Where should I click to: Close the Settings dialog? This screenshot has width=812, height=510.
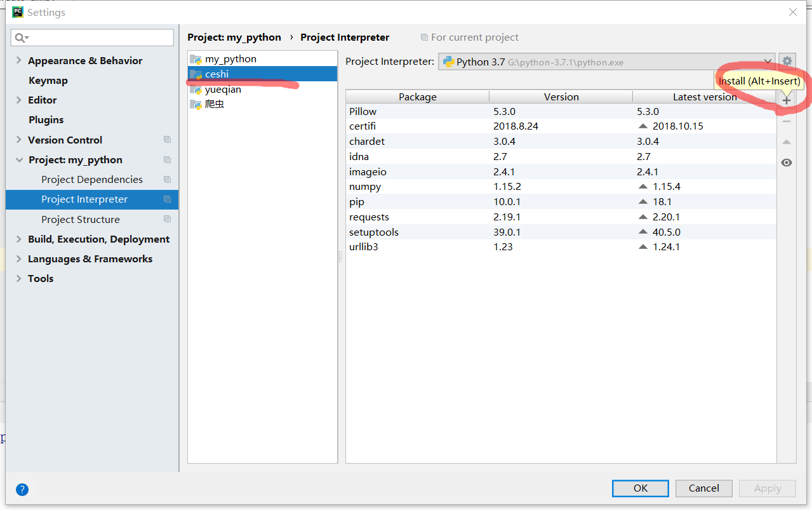pyautogui.click(x=793, y=12)
